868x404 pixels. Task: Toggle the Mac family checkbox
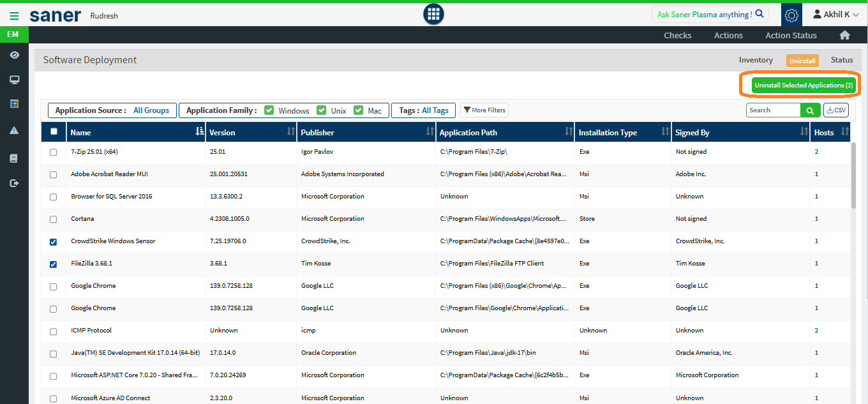click(x=359, y=110)
